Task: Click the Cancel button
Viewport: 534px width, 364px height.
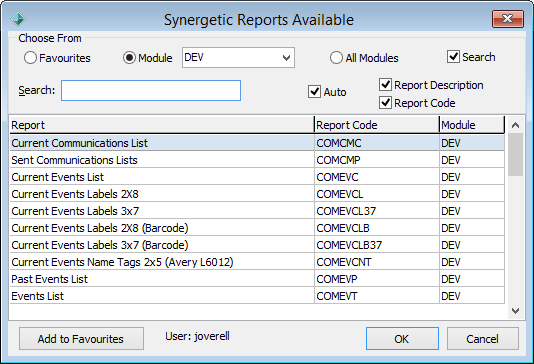Action: (x=483, y=339)
